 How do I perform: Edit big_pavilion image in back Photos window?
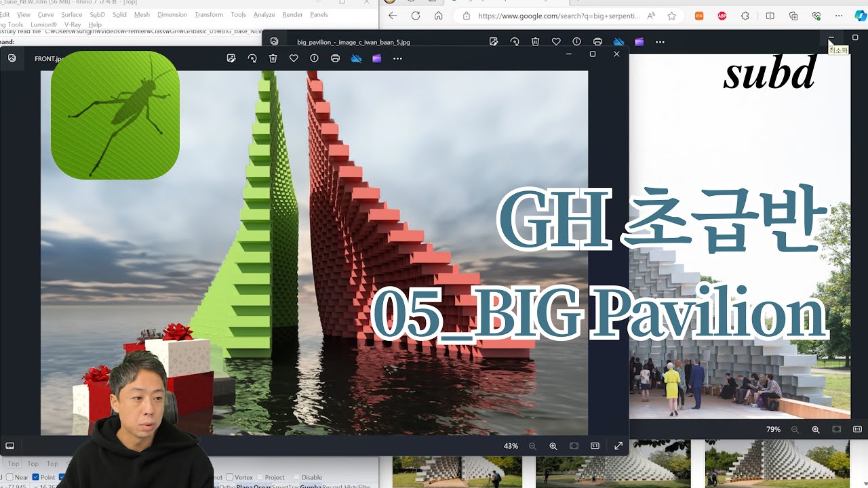click(494, 41)
